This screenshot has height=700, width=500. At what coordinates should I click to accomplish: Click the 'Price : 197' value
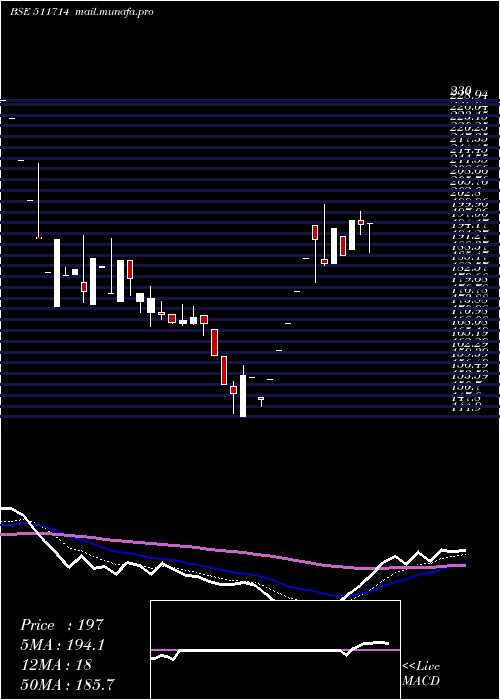point(62,625)
